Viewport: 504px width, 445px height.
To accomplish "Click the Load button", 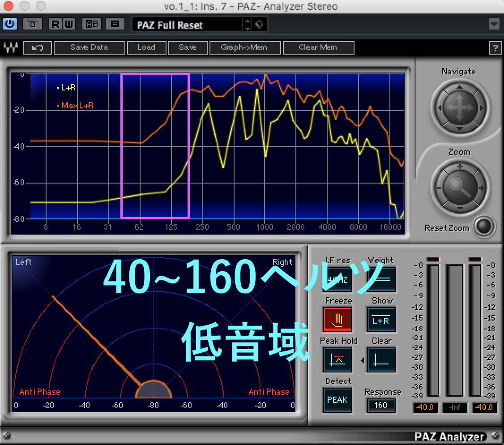I will coord(146,47).
